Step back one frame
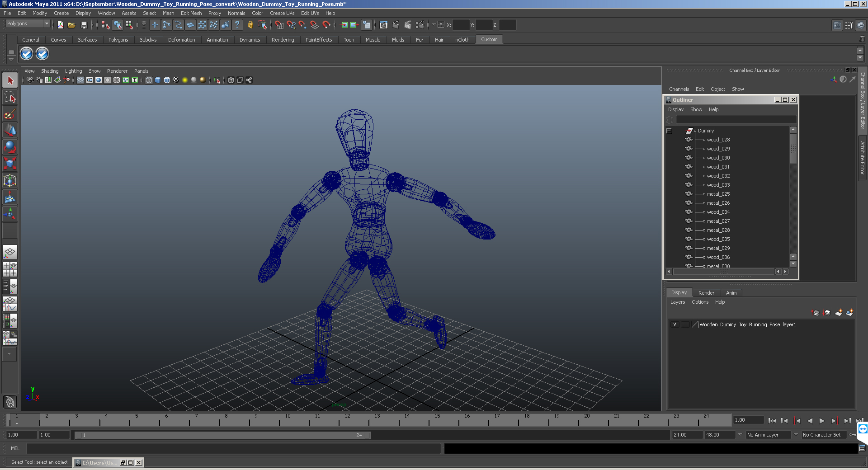The height and width of the screenshot is (470, 868). pos(784,421)
